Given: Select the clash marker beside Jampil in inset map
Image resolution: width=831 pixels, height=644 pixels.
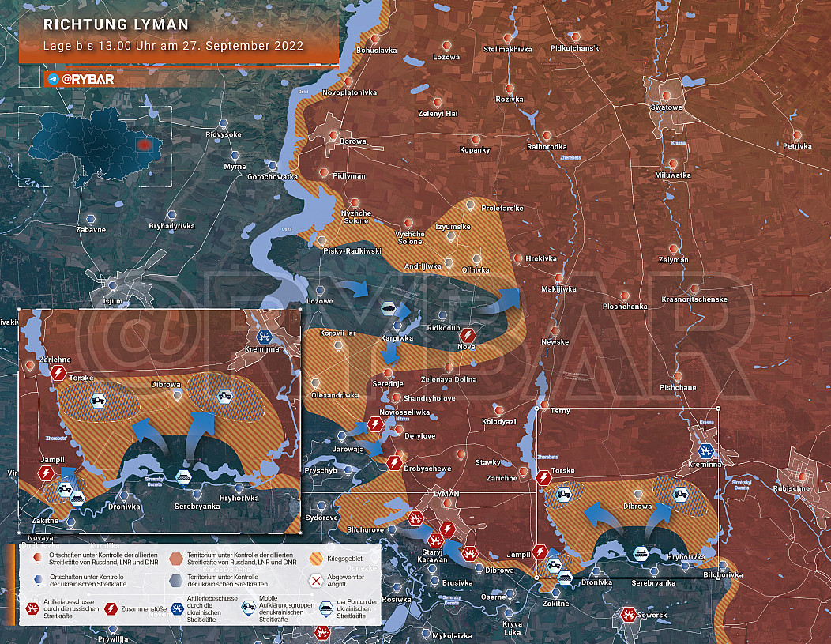Looking at the screenshot, I should coord(46,473).
